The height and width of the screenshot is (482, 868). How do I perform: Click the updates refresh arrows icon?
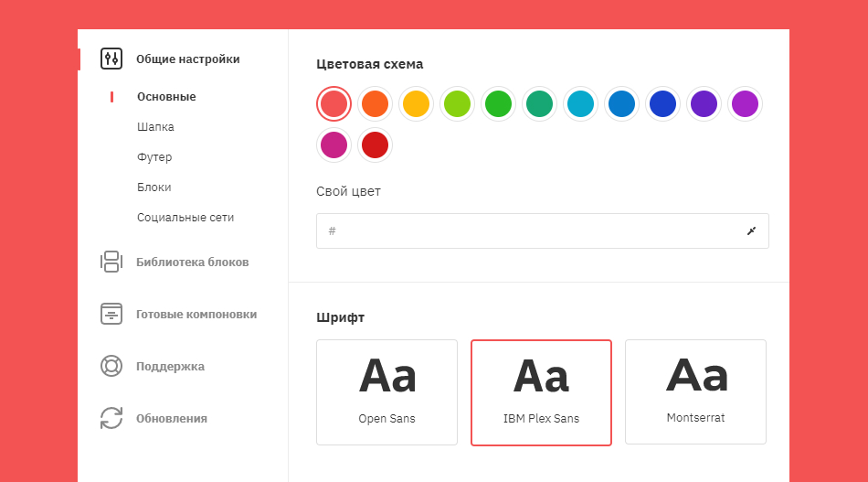111,418
